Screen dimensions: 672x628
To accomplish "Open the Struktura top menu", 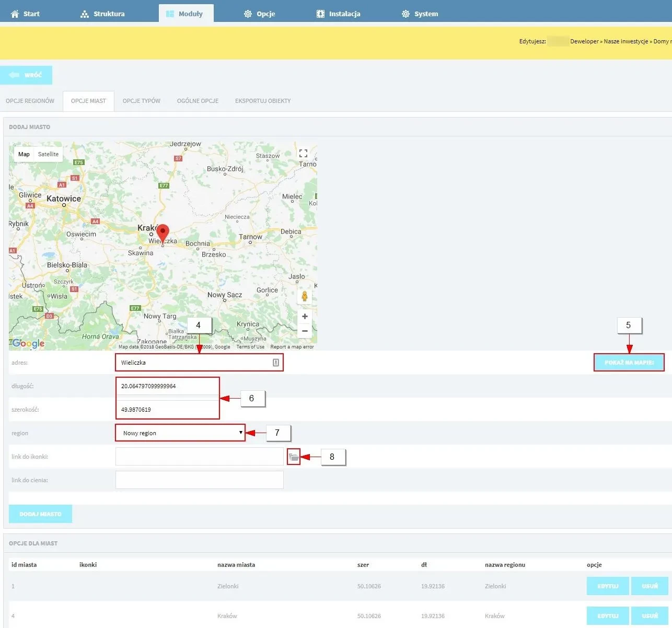I will (102, 14).
